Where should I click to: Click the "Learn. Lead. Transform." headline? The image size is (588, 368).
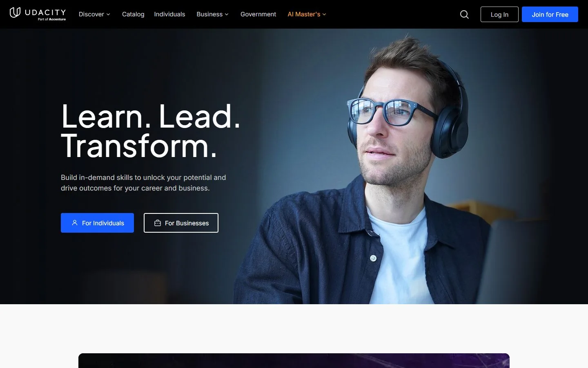pos(151,131)
